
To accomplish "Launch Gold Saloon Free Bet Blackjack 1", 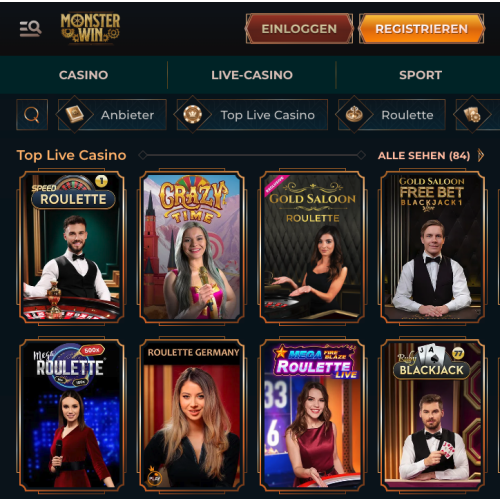I will tap(432, 247).
